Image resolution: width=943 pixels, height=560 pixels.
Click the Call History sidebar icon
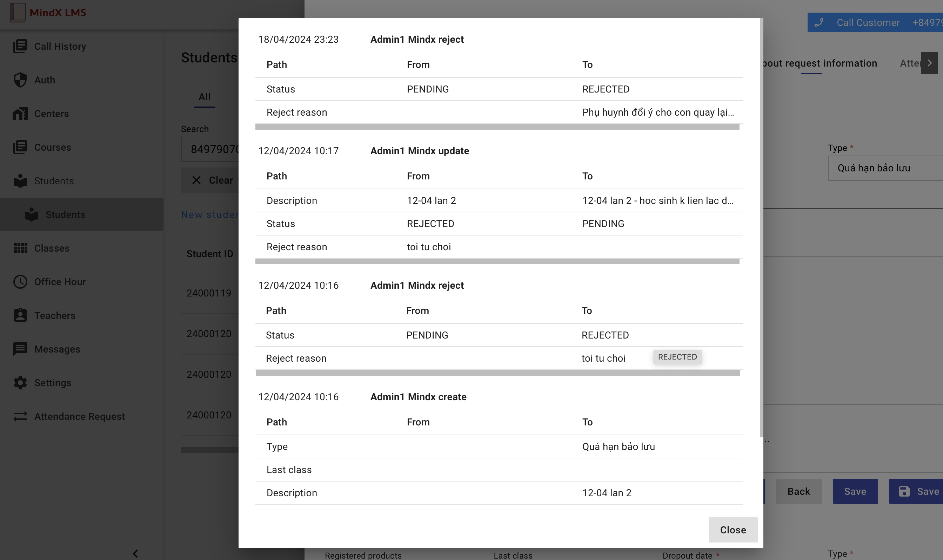20,46
